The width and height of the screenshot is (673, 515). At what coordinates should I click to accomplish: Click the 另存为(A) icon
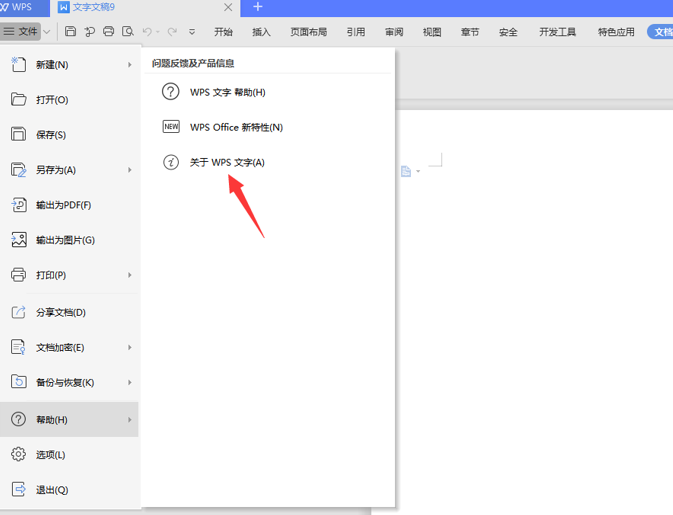(x=18, y=170)
